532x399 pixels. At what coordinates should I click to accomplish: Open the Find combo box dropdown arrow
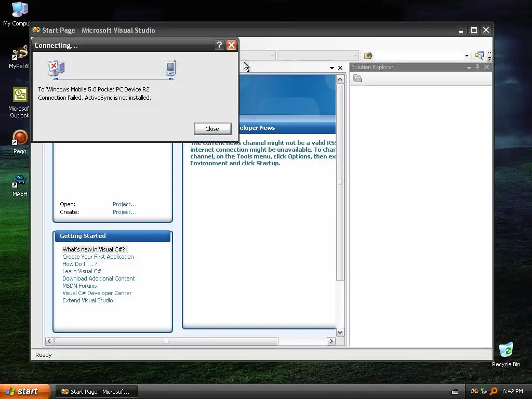pos(467,56)
